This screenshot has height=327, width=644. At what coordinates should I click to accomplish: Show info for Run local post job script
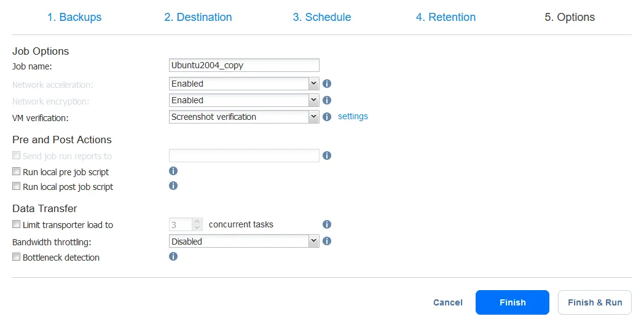tap(173, 186)
